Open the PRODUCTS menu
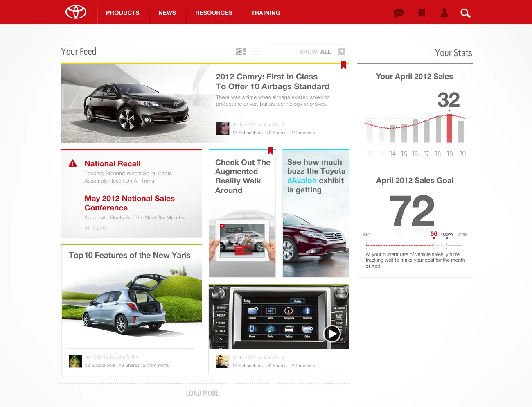Viewport: 532px width, 407px height. [x=123, y=13]
